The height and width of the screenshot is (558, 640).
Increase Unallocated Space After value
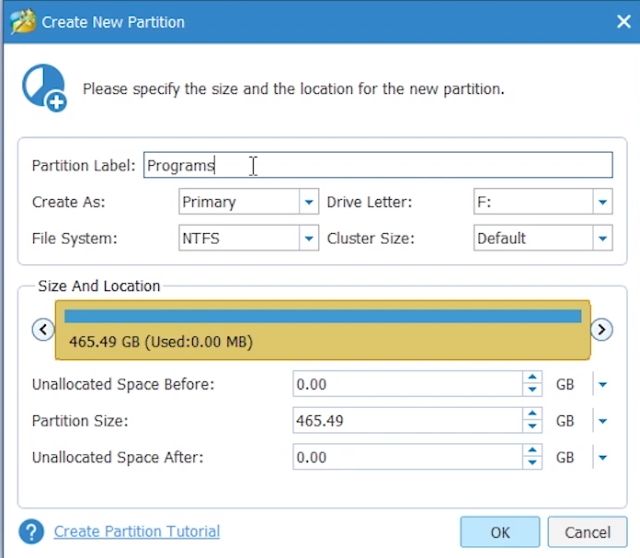click(532, 451)
